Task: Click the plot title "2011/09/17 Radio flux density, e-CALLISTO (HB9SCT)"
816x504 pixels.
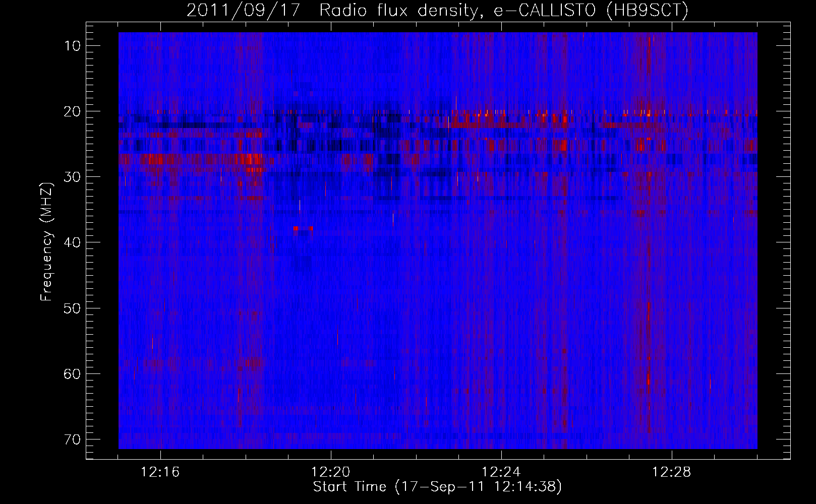Action: [x=437, y=10]
